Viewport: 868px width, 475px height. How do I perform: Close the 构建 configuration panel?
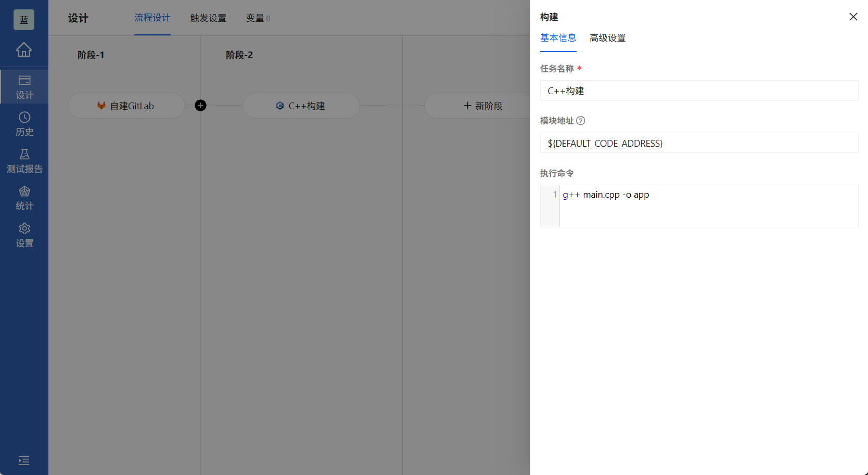(x=853, y=16)
